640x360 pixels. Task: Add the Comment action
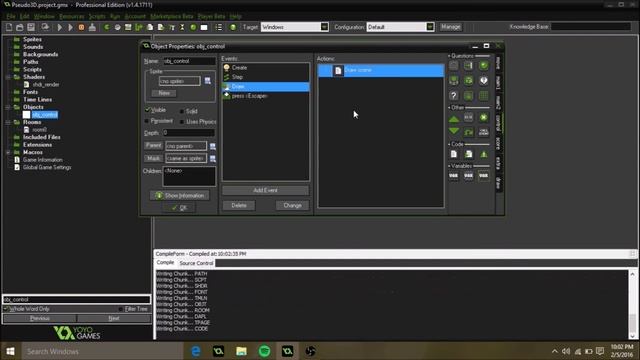pyautogui.click(x=484, y=154)
